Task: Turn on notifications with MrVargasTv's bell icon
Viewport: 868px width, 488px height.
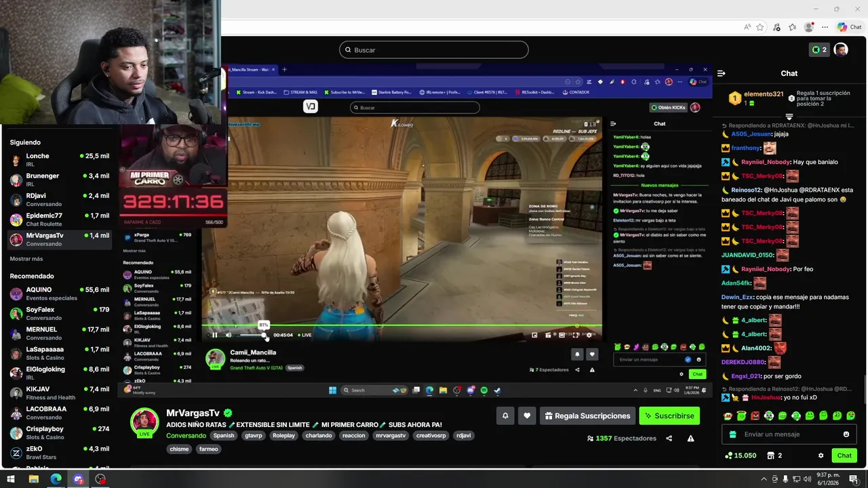Action: [505, 415]
